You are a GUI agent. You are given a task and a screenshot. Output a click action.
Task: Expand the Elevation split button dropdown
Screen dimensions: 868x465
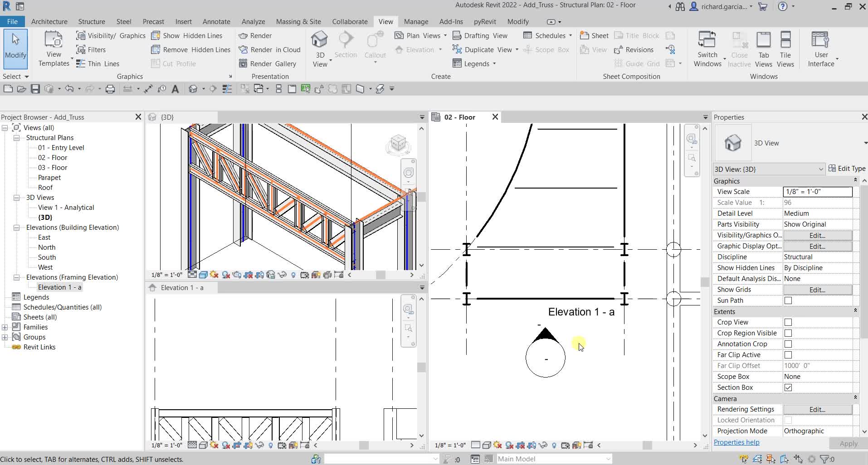pyautogui.click(x=441, y=50)
